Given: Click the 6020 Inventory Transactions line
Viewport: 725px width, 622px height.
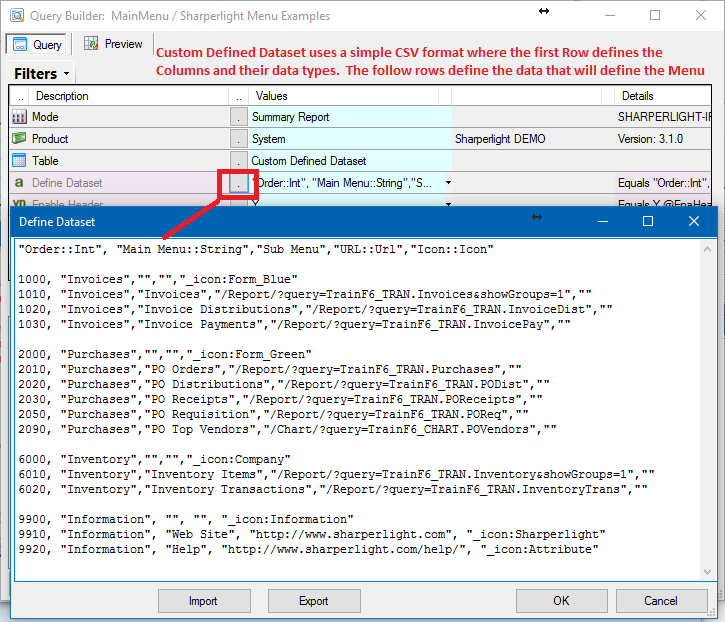Looking at the screenshot, I should pyautogui.click(x=333, y=489).
